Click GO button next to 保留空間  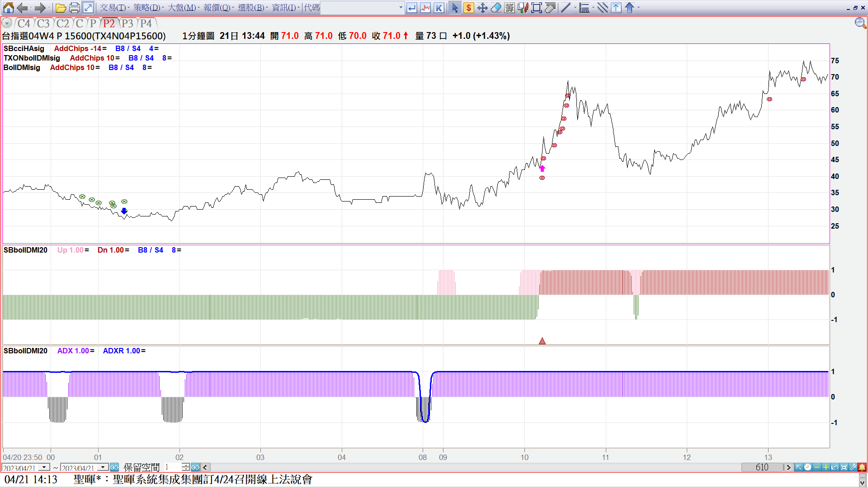(195, 467)
